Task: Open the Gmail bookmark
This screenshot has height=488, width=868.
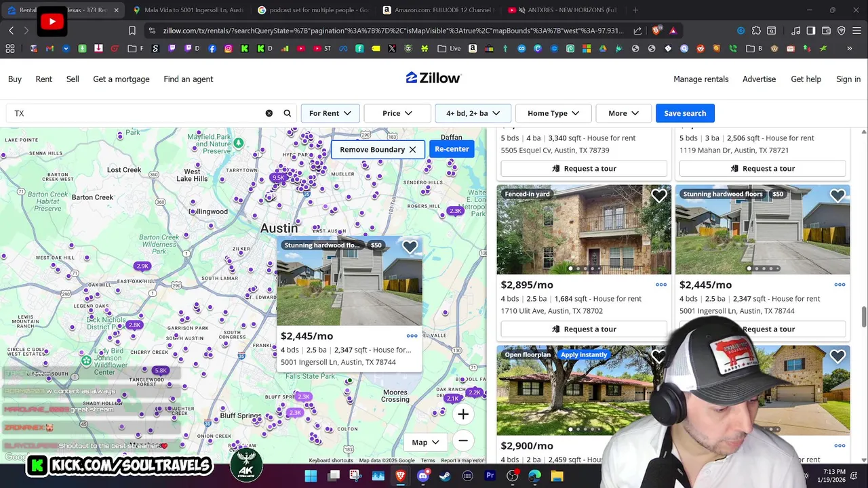Action: point(50,49)
